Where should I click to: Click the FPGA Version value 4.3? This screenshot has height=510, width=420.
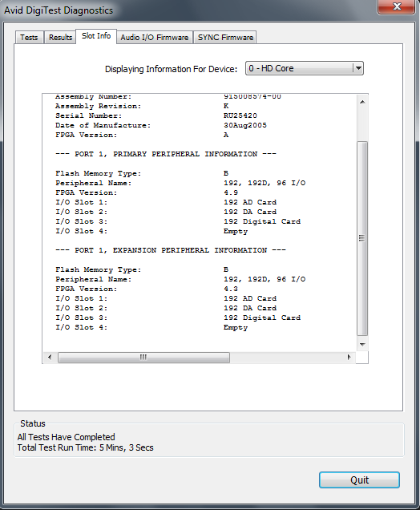[231, 289]
